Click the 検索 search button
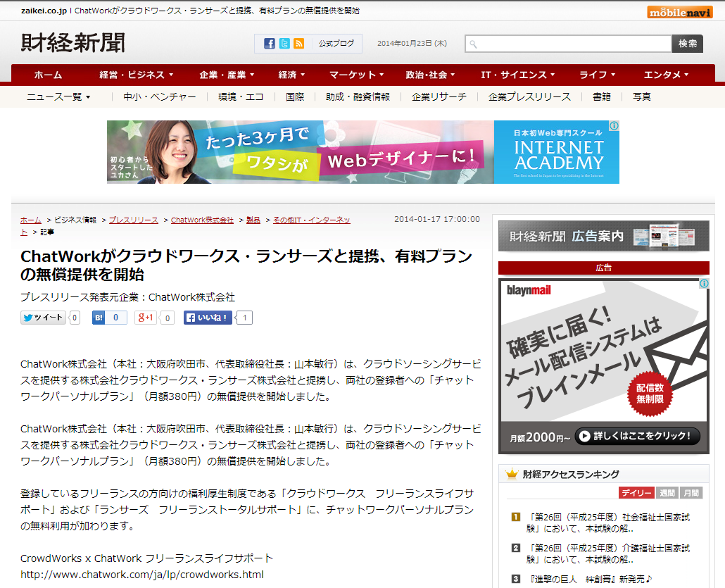Viewport: 725px width, 588px height. click(x=688, y=44)
